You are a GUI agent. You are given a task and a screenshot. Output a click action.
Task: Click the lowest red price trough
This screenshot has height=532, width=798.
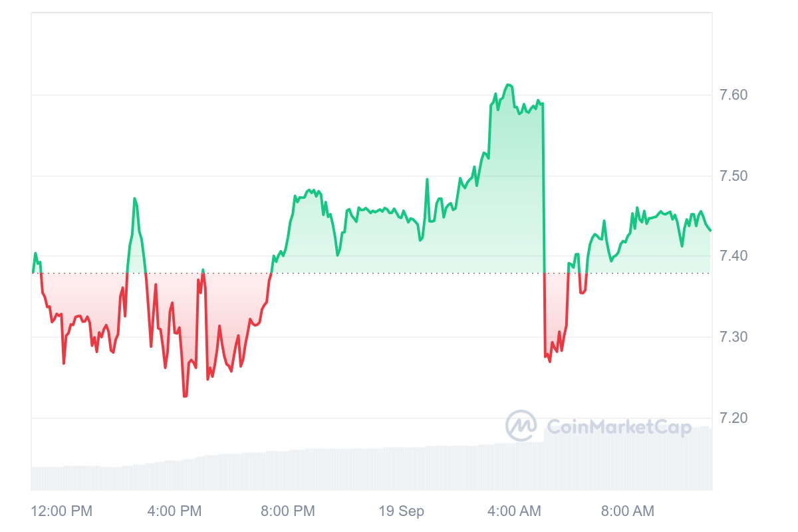coord(185,396)
